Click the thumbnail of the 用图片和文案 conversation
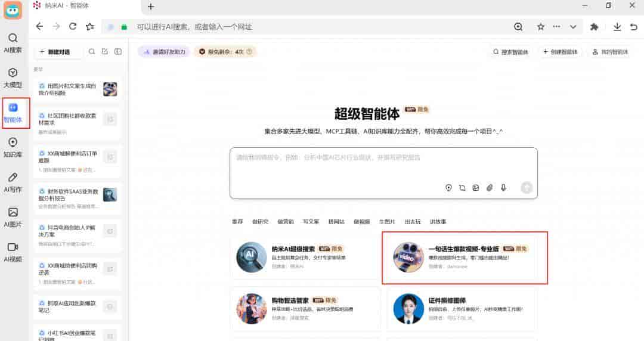The height and width of the screenshot is (341, 644). 110,89
